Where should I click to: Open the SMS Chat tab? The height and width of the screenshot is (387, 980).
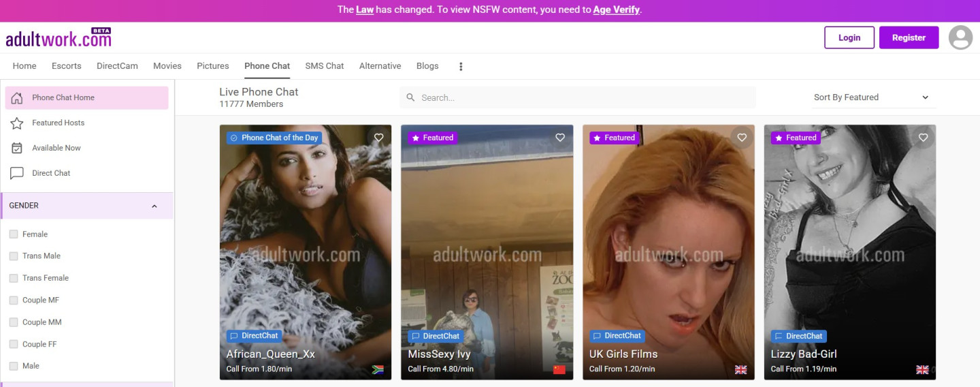pyautogui.click(x=325, y=66)
